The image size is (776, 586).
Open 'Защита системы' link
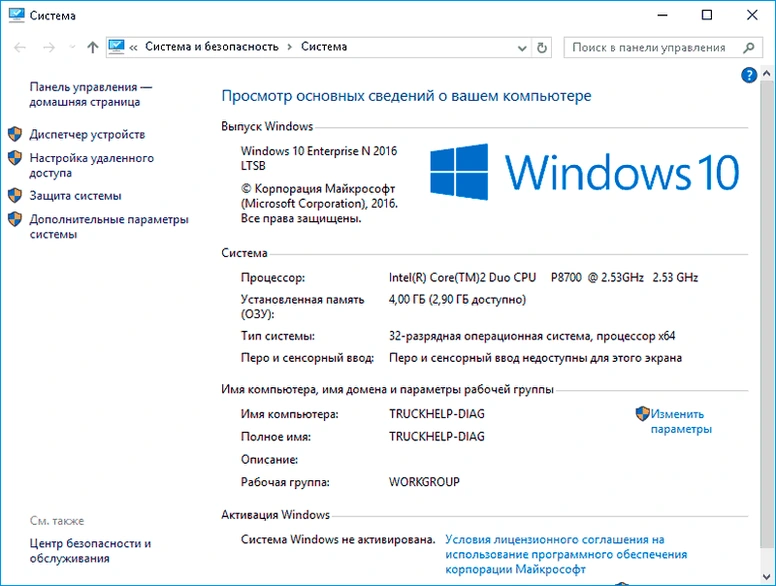click(75, 195)
